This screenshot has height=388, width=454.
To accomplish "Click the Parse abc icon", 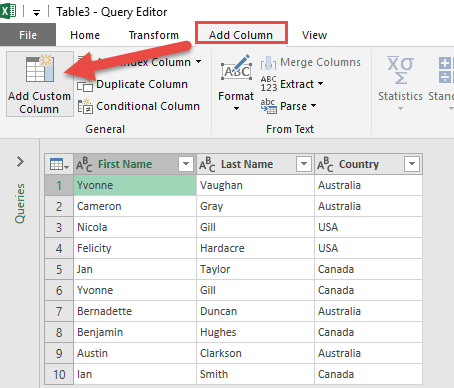I will click(x=269, y=106).
